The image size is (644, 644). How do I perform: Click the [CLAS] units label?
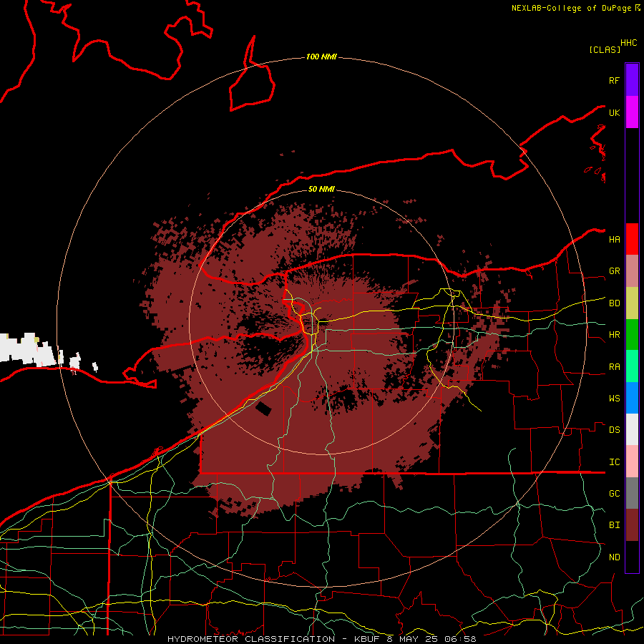coord(605,49)
